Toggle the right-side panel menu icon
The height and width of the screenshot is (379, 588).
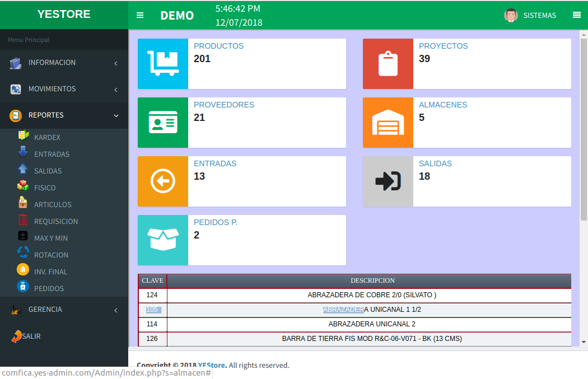(x=577, y=15)
